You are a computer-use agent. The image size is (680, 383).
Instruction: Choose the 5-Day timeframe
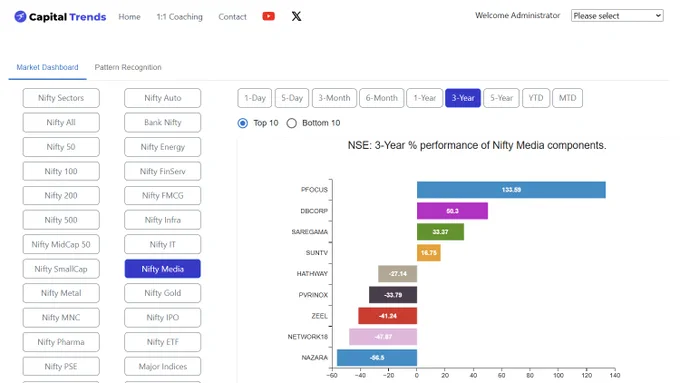coord(292,98)
